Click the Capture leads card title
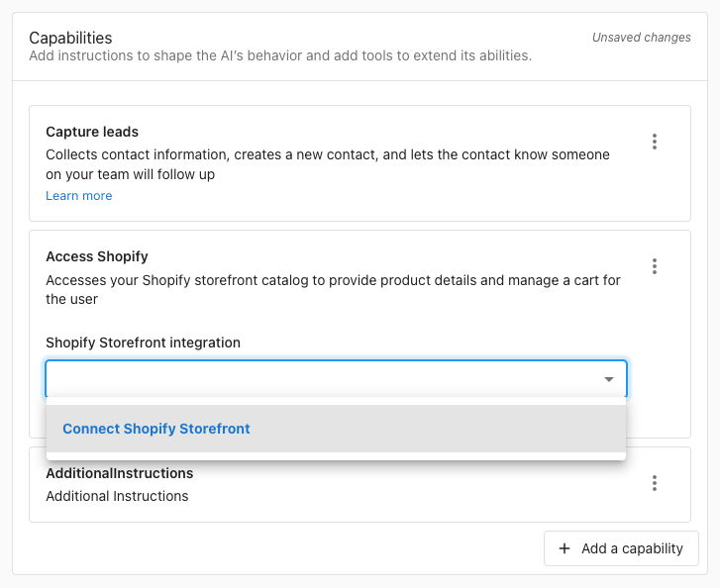720x588 pixels. coord(92,132)
